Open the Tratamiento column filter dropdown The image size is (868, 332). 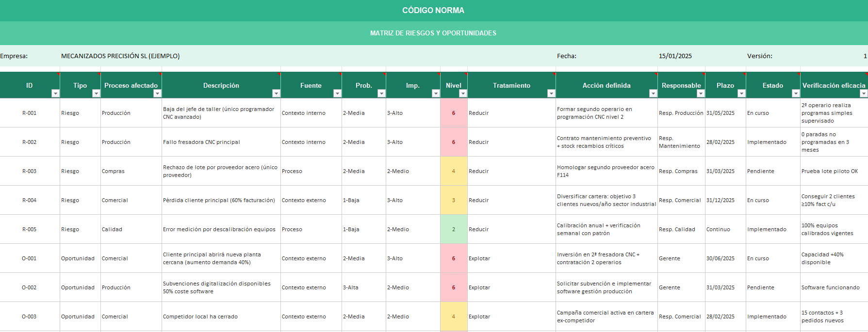551,94
